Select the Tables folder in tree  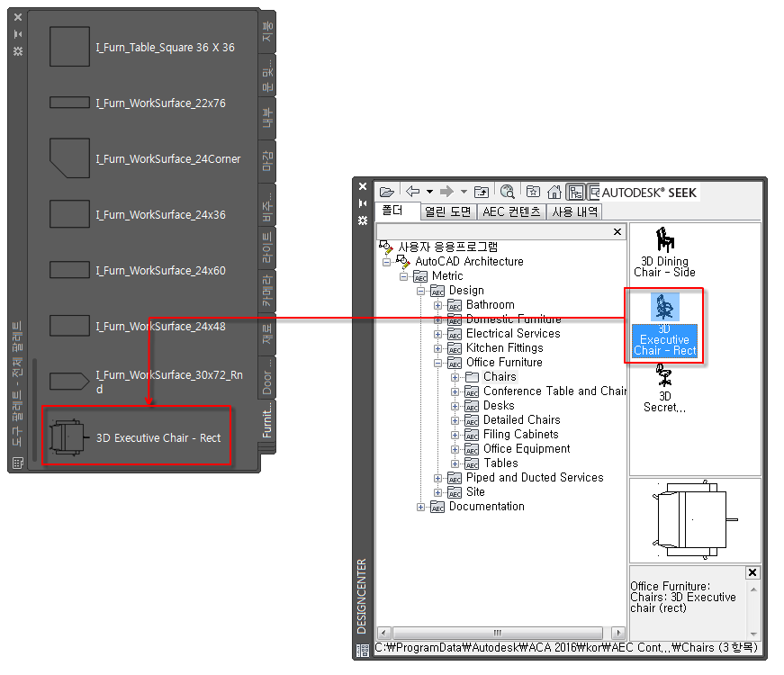click(x=491, y=463)
